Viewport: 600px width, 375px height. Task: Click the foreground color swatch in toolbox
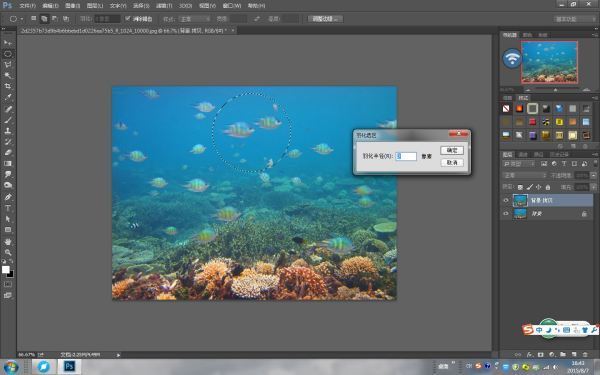coord(5,269)
